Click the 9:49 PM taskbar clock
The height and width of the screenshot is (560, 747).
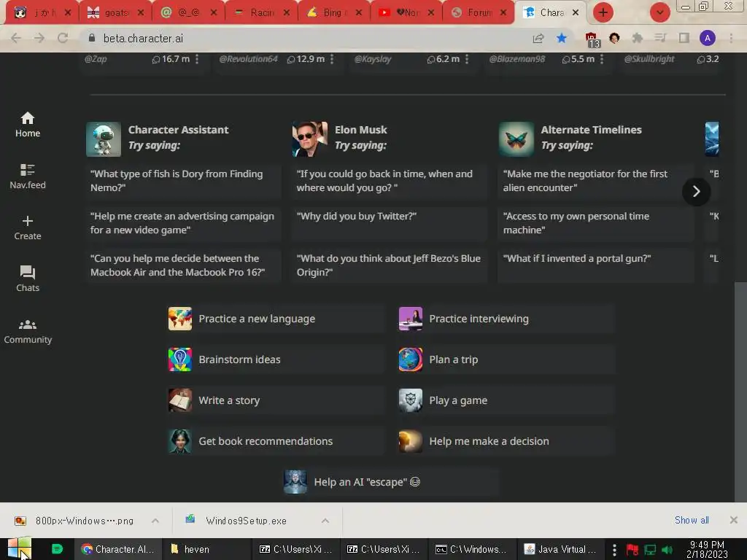tap(707, 549)
